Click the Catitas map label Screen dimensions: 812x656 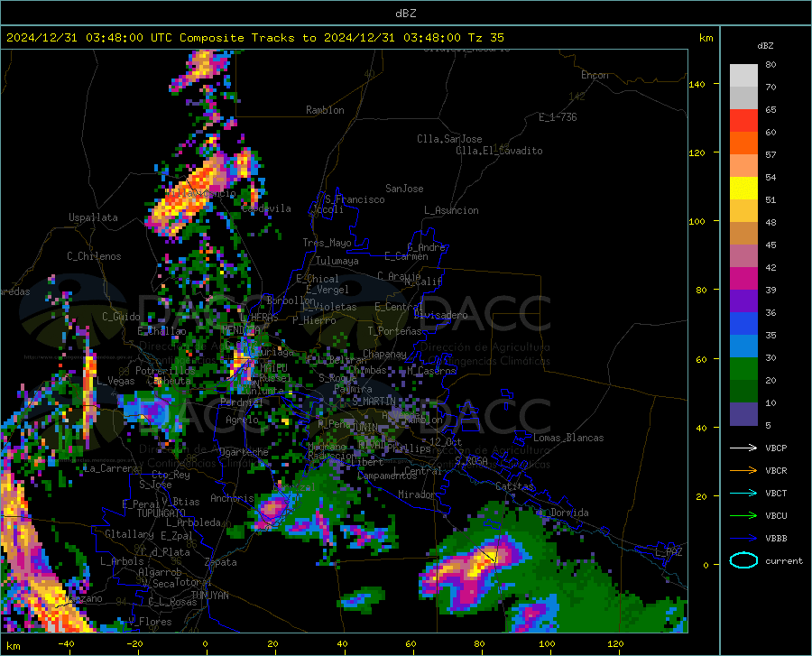515,486
